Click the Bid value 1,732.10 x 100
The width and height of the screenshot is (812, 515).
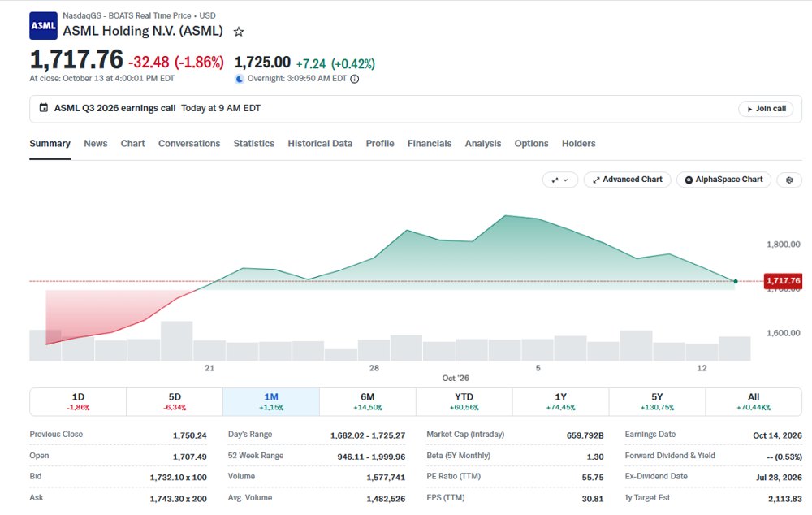178,477
